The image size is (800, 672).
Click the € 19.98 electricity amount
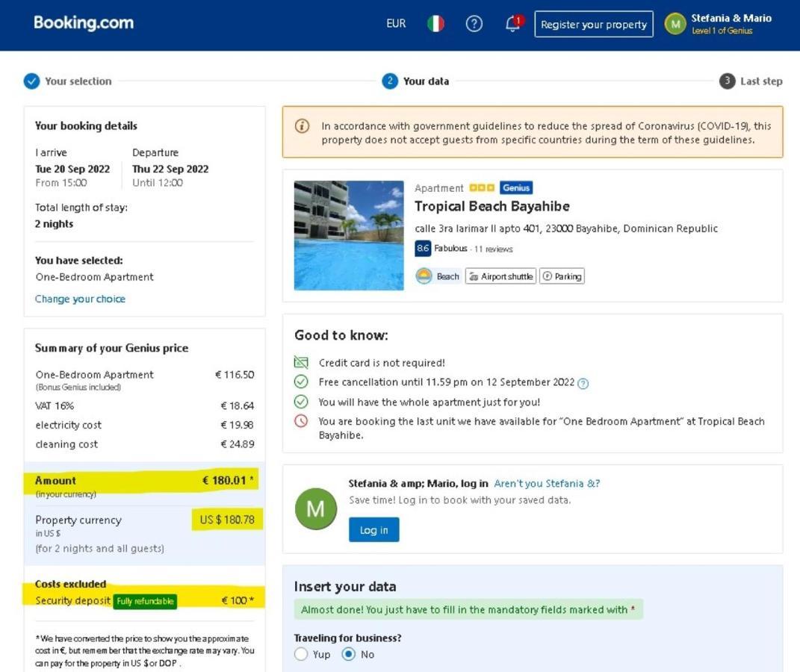238,425
